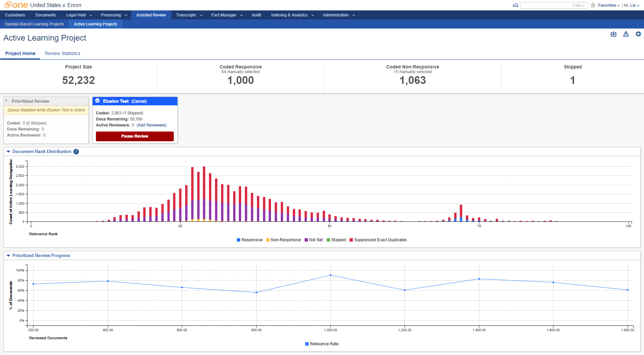The width and height of the screenshot is (644, 355).
Task: Click the Favorites star icon
Action: coord(593,5)
